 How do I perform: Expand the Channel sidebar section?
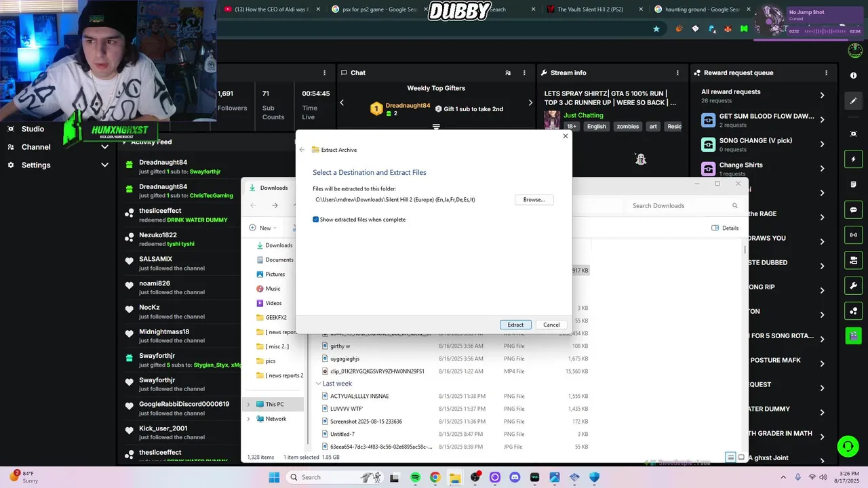(104, 146)
